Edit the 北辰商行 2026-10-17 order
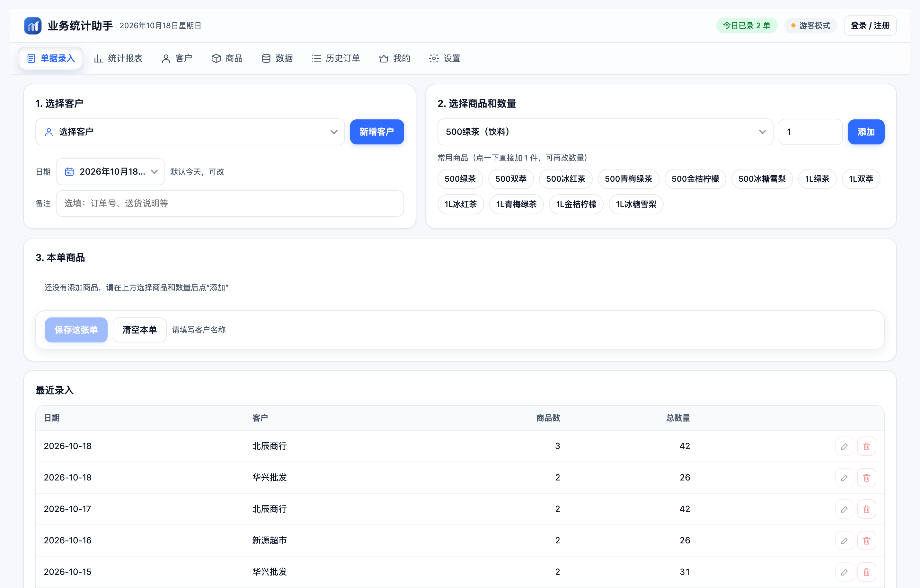Screen dimensions: 920x588 [845, 509]
